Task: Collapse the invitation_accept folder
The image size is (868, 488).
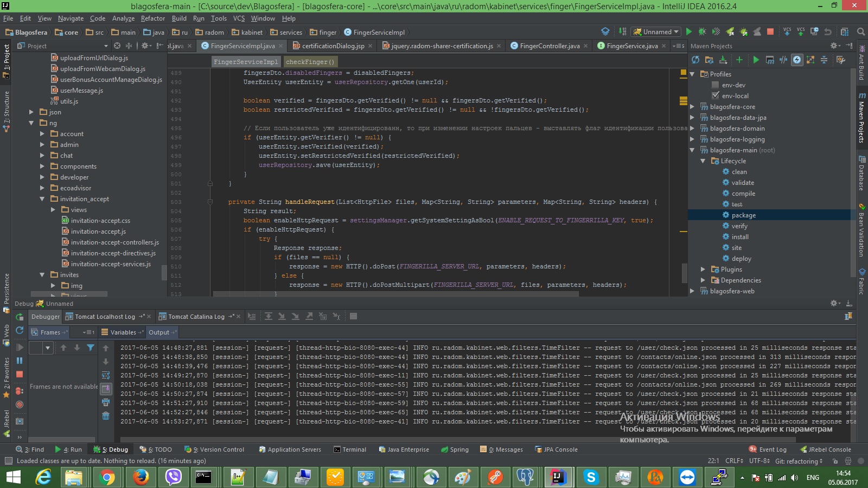Action: (x=42, y=199)
